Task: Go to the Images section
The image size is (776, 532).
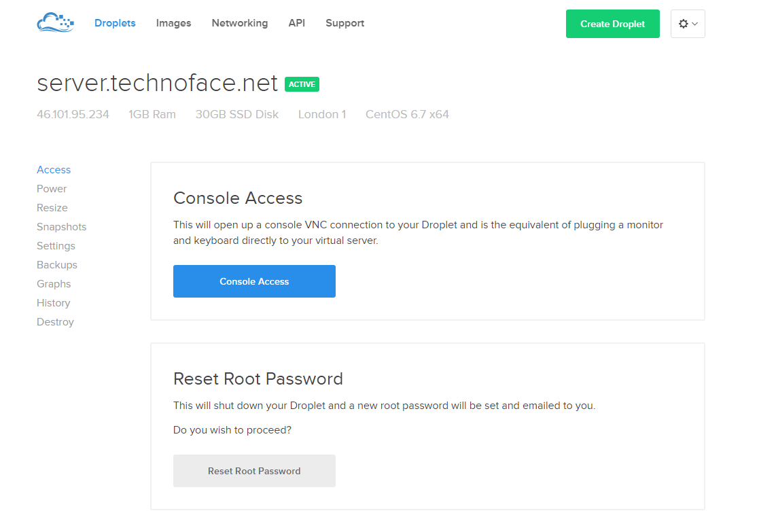Action: (173, 23)
